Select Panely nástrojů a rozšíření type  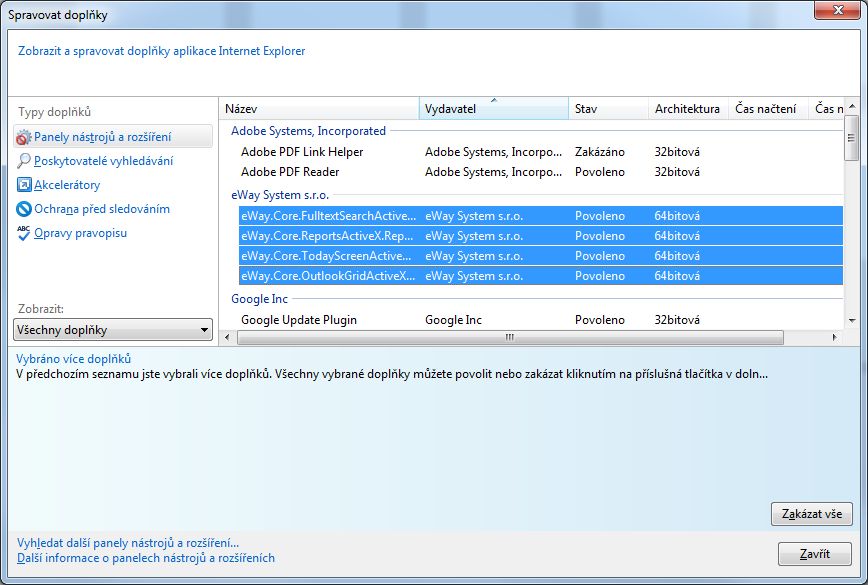click(x=113, y=137)
